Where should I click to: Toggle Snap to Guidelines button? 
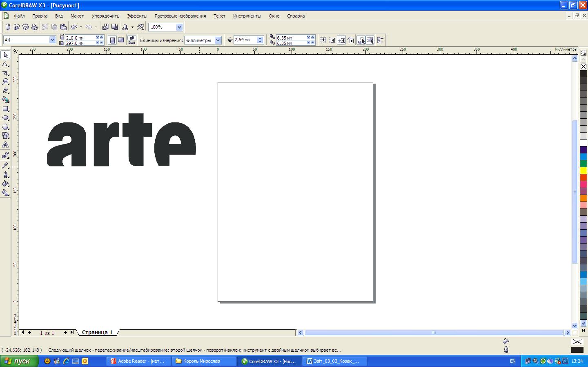332,40
